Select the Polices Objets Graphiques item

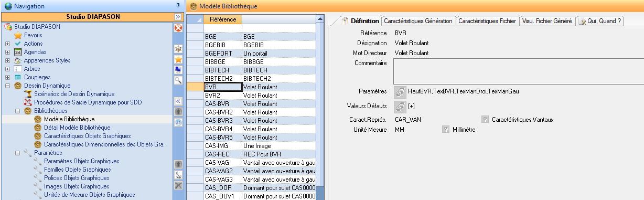(x=77, y=178)
